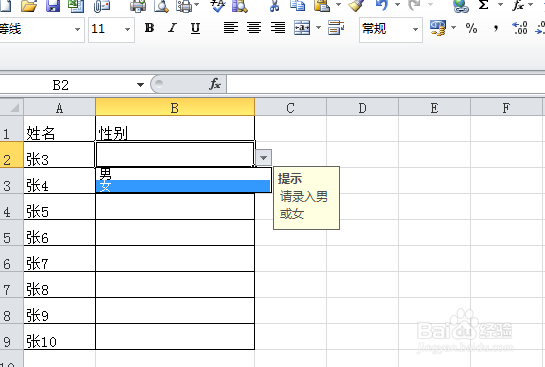
Task: Save the workbook with the floppy icon
Action: [x=53, y=6]
